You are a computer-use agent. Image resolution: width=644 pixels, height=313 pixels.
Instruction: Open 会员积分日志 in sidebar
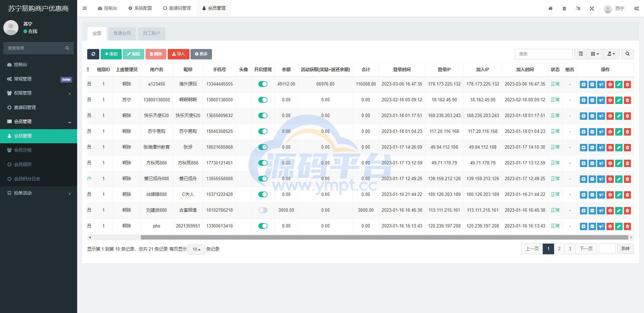(x=39, y=179)
